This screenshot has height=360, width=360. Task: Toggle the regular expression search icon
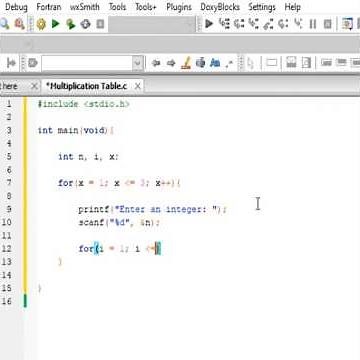229,63
